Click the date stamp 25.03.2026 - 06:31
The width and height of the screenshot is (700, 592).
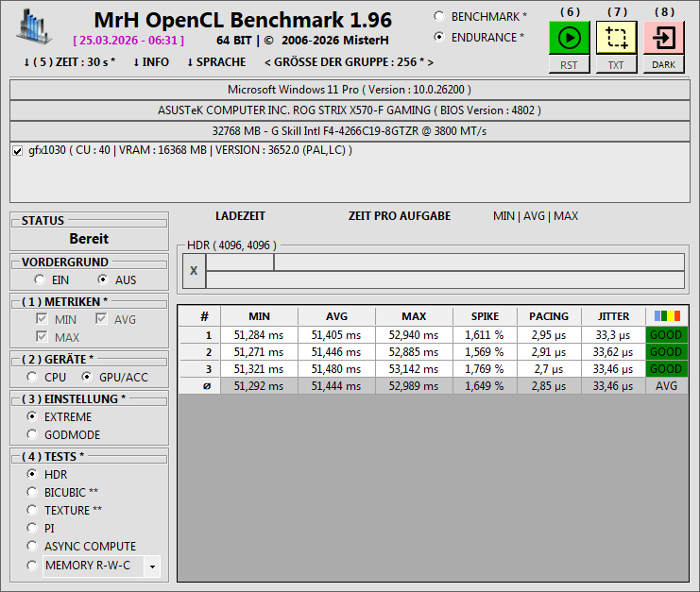click(128, 41)
